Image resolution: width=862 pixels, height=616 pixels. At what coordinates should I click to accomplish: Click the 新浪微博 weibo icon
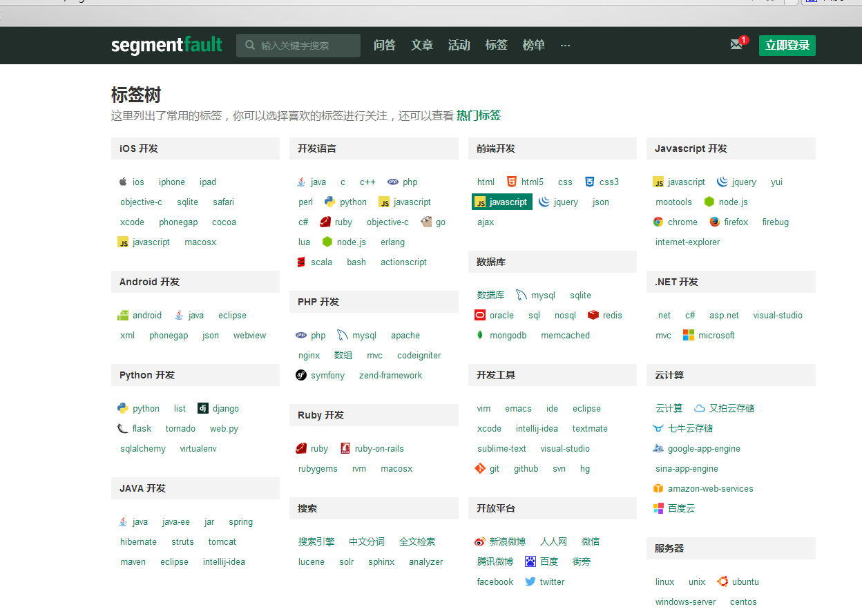coord(480,541)
